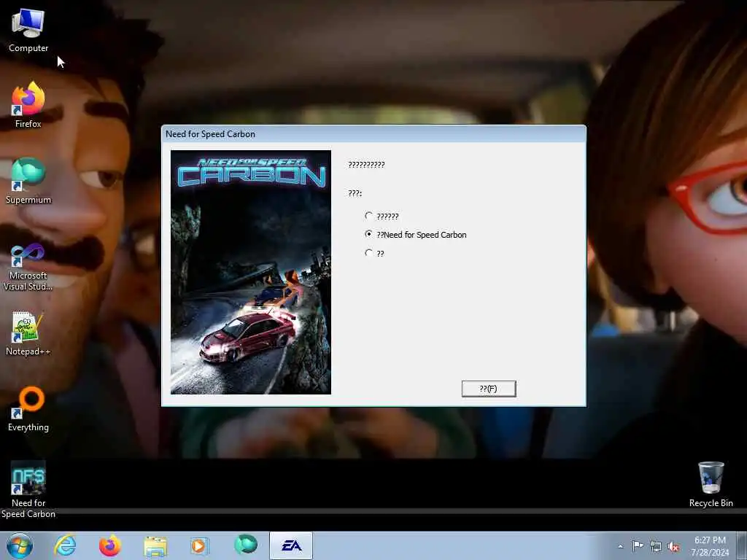Open Microsoft Visual Studio desktop shortcut
This screenshot has width=747, height=560.
(x=28, y=268)
